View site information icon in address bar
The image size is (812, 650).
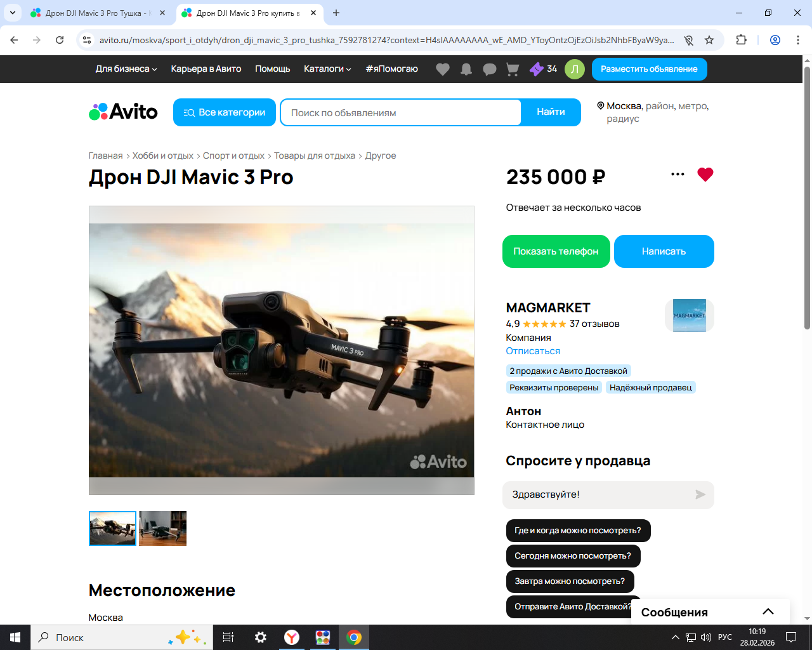(88, 40)
